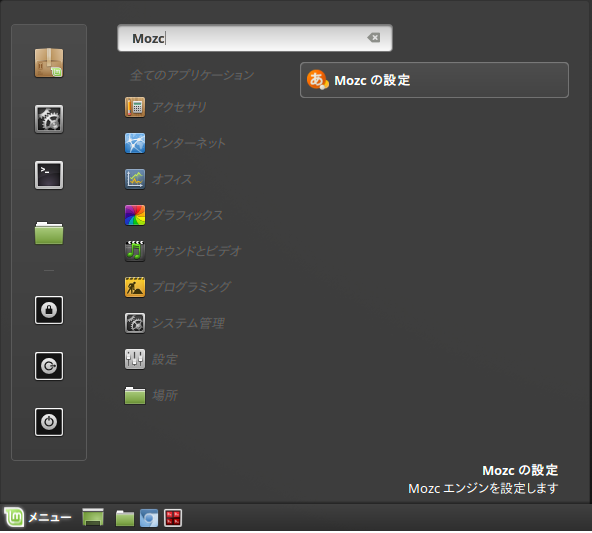
Task: Open the Mozc の設定 search result
Action: pos(434,80)
